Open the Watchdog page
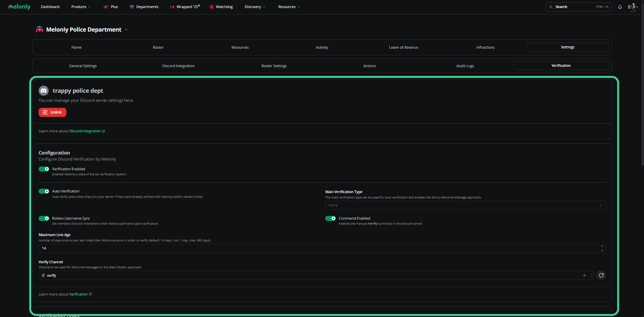 [x=221, y=7]
